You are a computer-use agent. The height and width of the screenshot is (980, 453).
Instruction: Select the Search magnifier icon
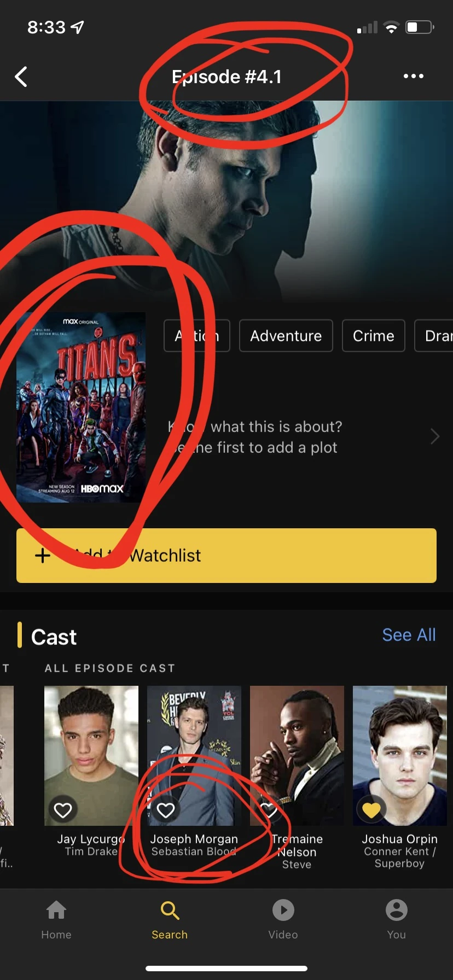tap(170, 911)
